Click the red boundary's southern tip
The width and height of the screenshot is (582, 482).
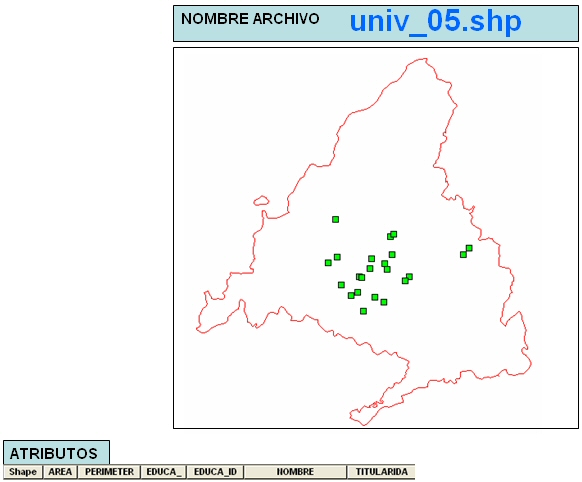[x=363, y=424]
